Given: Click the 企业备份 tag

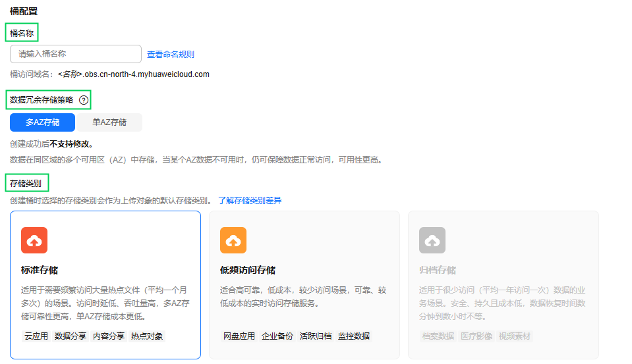Looking at the screenshot, I should [x=277, y=336].
